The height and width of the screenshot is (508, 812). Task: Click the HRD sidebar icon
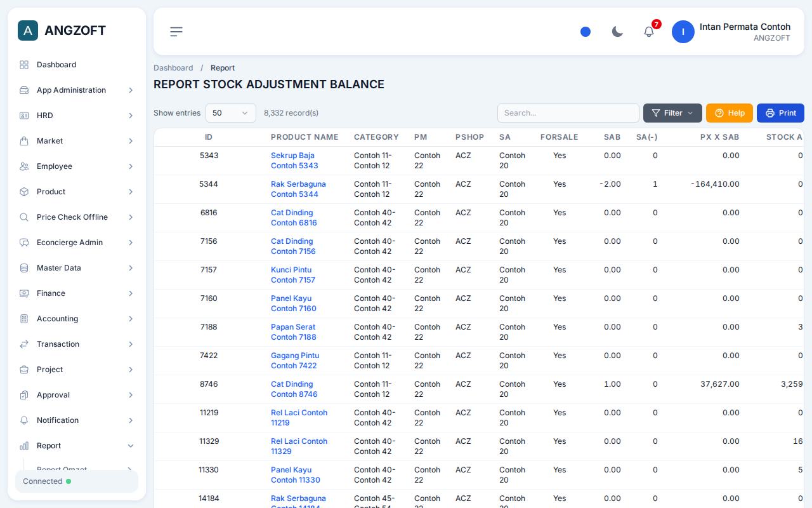[24, 116]
